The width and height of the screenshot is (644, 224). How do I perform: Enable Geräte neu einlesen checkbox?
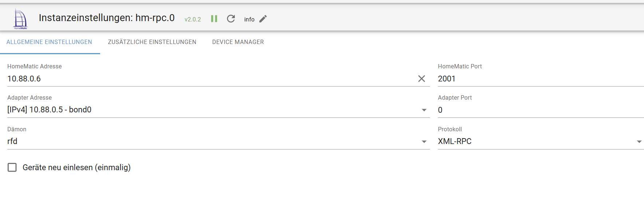[12, 167]
